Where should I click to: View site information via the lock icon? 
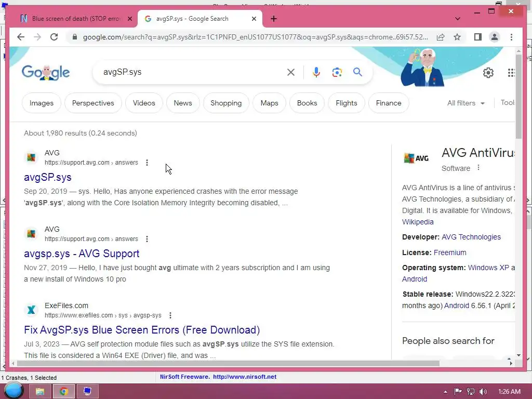point(75,37)
